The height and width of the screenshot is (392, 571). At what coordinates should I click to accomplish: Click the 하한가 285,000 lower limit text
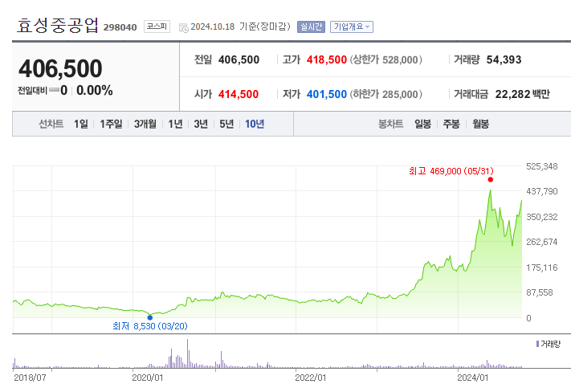386,94
